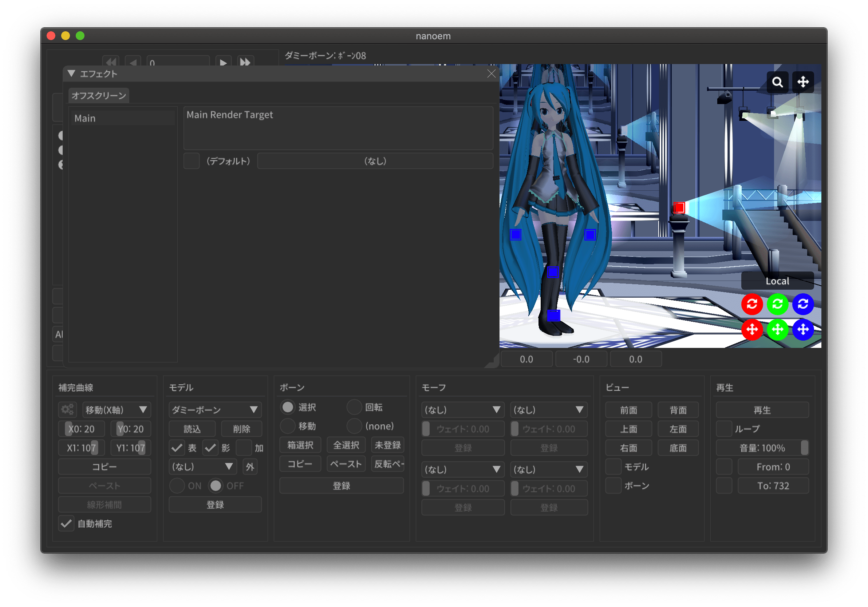Click the blue move-axis circle icon
868x607 pixels.
pos(802,330)
